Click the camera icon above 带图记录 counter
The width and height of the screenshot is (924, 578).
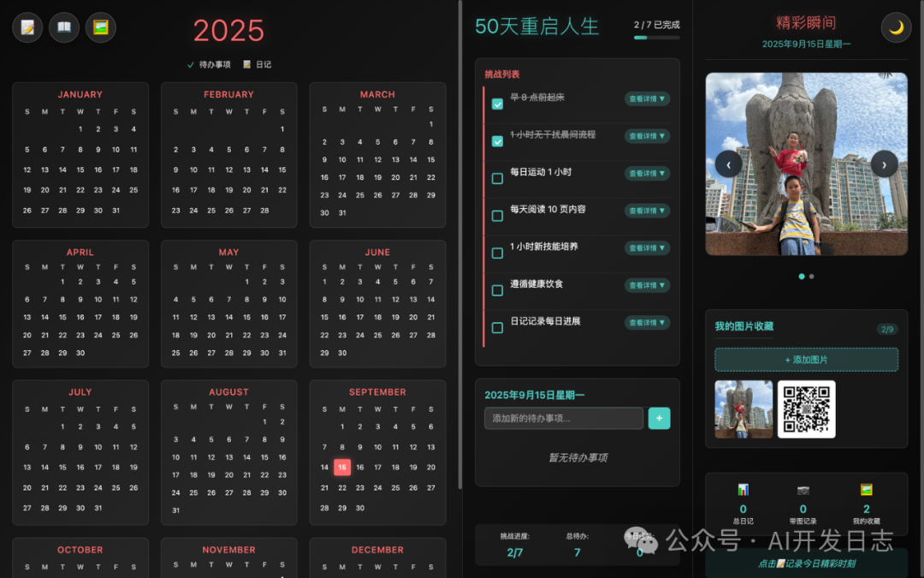point(803,489)
